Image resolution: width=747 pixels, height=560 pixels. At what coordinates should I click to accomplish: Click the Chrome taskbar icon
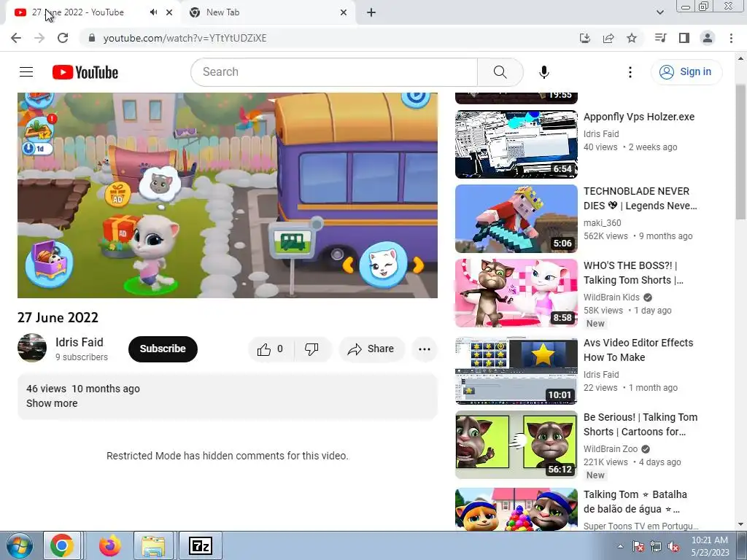(63, 545)
